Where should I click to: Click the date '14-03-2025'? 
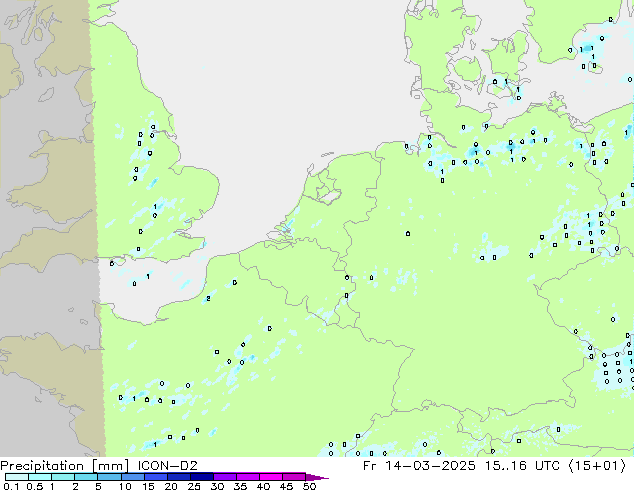[x=430, y=465]
